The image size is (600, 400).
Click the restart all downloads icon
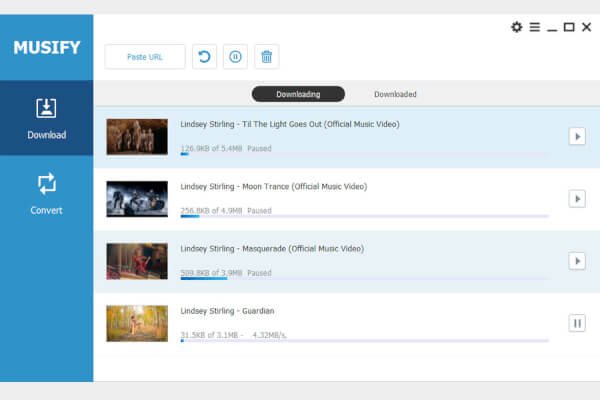point(204,57)
